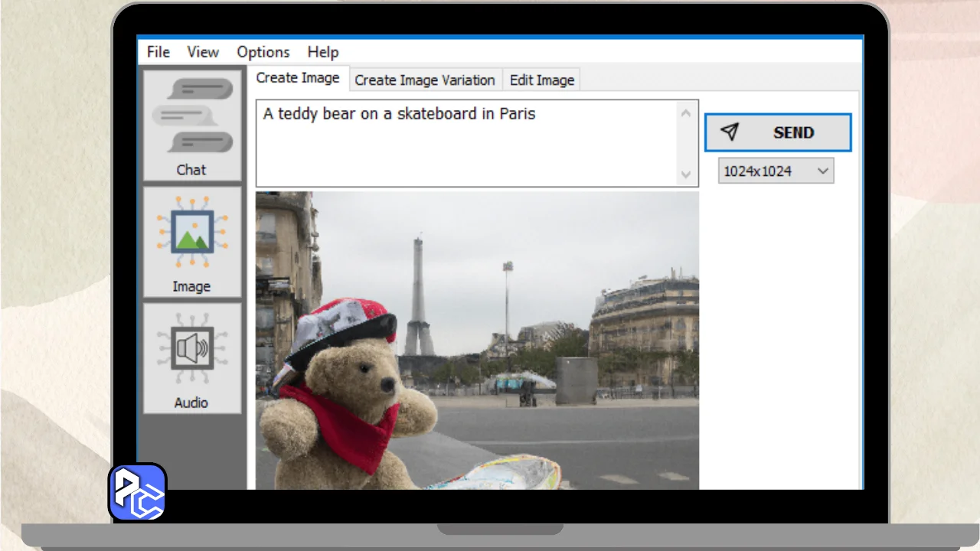Screen dimensions: 980x551
Task: Click scroll-down arrow in prompt box
Action: click(686, 174)
